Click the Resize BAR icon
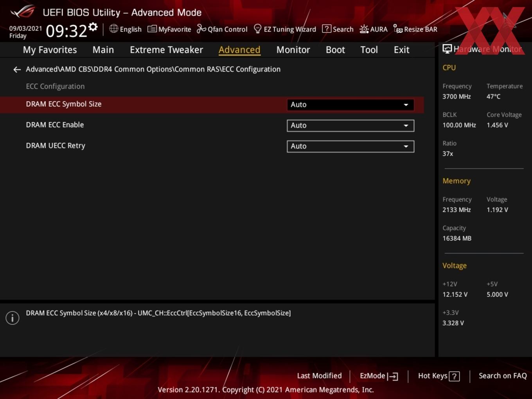Image resolution: width=532 pixels, height=399 pixels. click(398, 29)
